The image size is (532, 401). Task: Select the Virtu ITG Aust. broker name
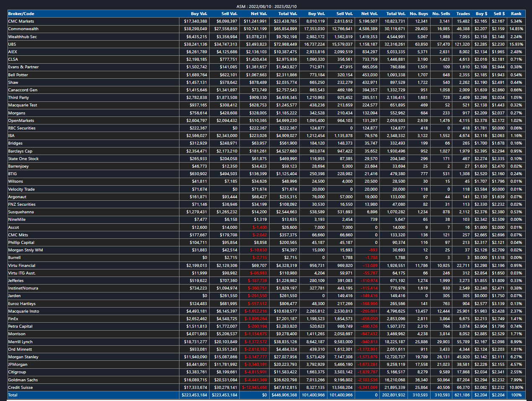[x=22, y=273]
